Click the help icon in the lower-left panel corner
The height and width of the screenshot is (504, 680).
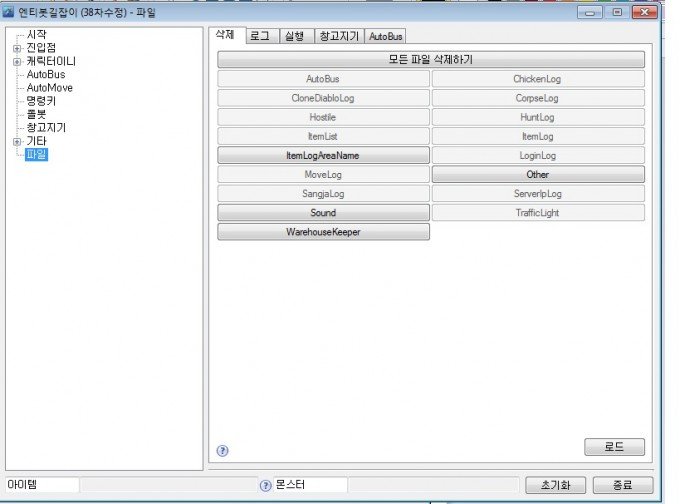click(222, 450)
